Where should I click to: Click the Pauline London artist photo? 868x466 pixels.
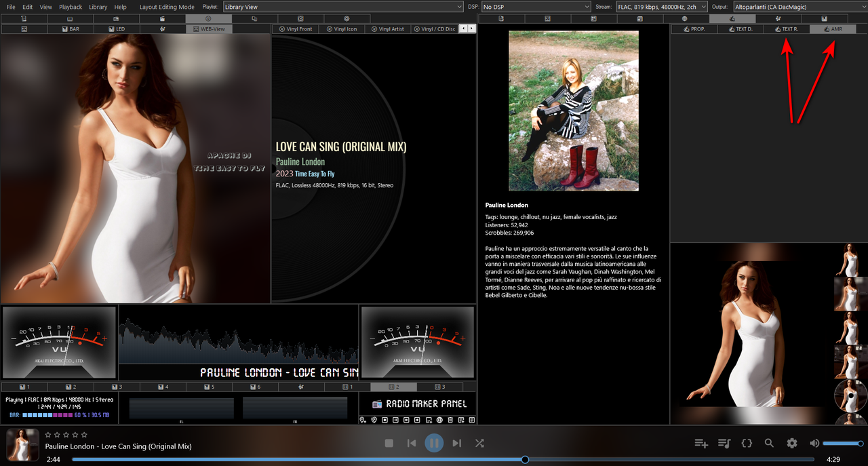[x=574, y=111]
